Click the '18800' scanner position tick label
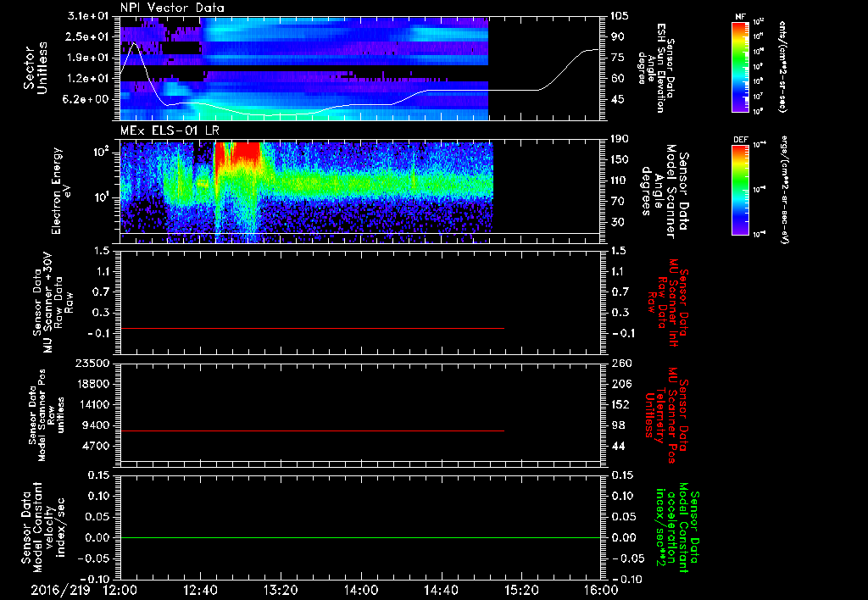The height and width of the screenshot is (600, 868). tap(92, 384)
